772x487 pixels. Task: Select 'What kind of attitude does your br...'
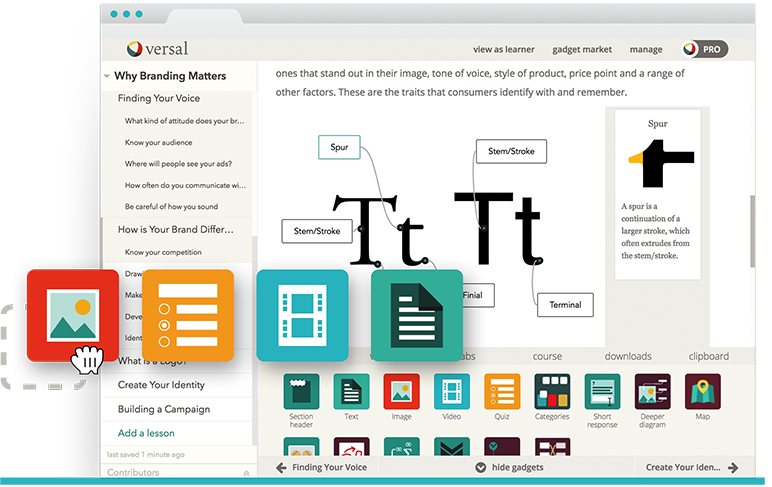(184, 121)
